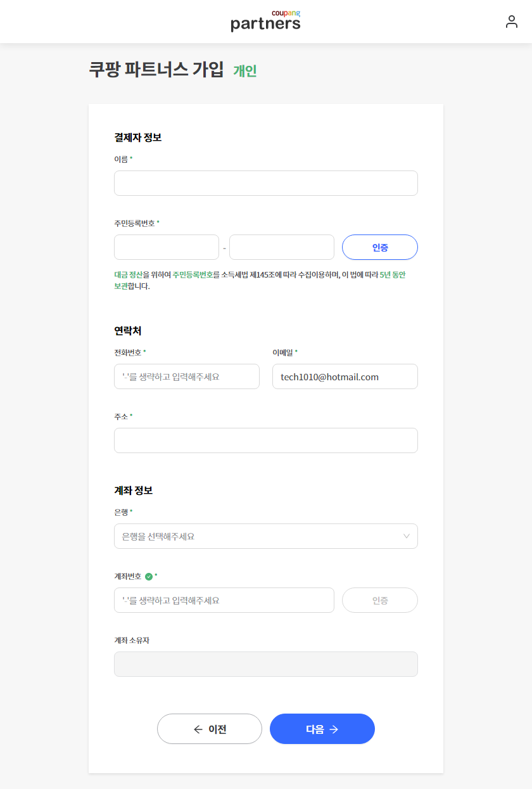The height and width of the screenshot is (789, 532).
Task: Click the 주소 address input field
Action: click(x=266, y=440)
